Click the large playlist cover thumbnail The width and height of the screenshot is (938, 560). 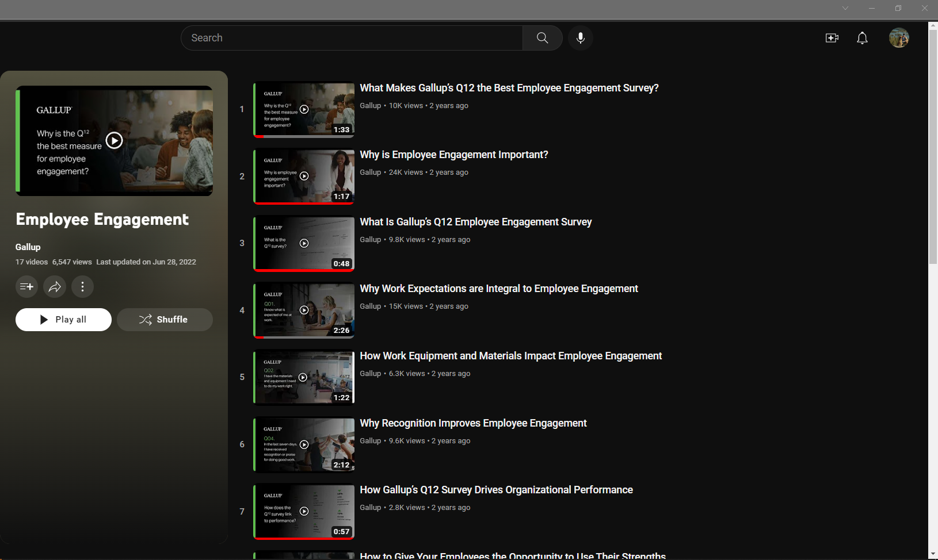click(114, 141)
